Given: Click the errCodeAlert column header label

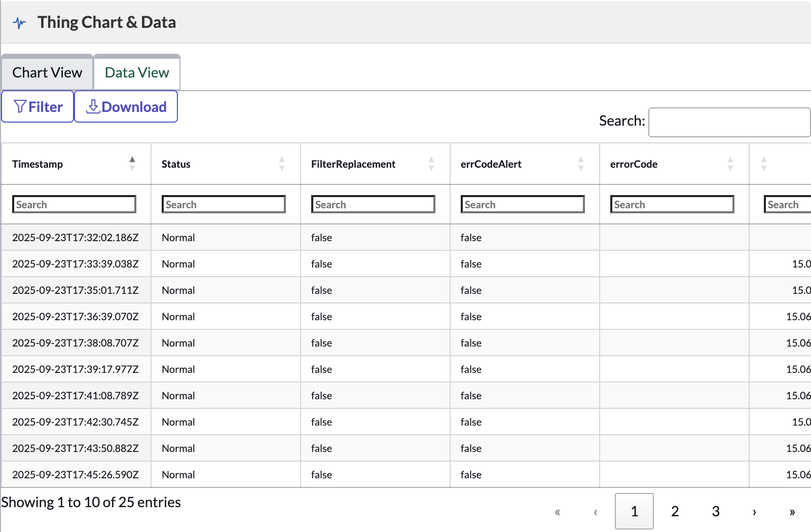Looking at the screenshot, I should 491,164.
